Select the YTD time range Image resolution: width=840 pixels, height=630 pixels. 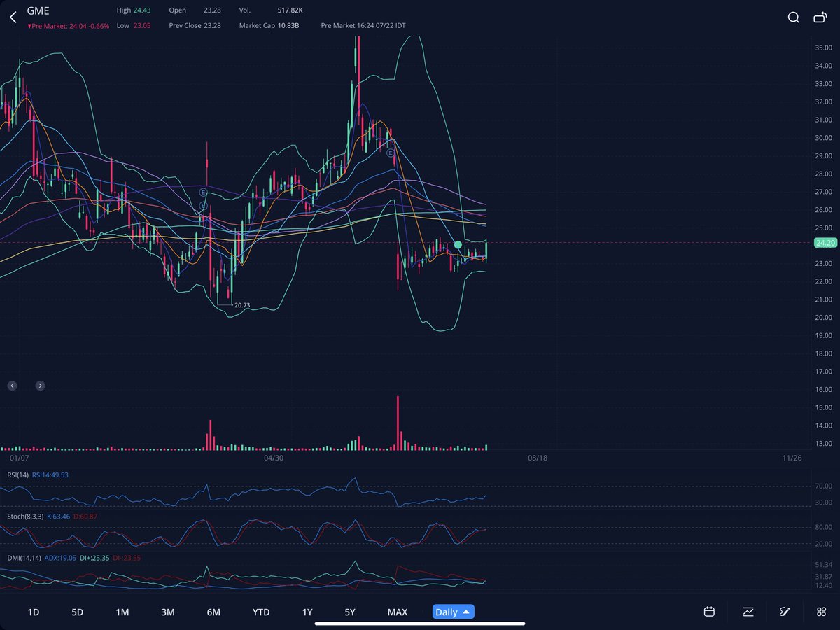[261, 612]
